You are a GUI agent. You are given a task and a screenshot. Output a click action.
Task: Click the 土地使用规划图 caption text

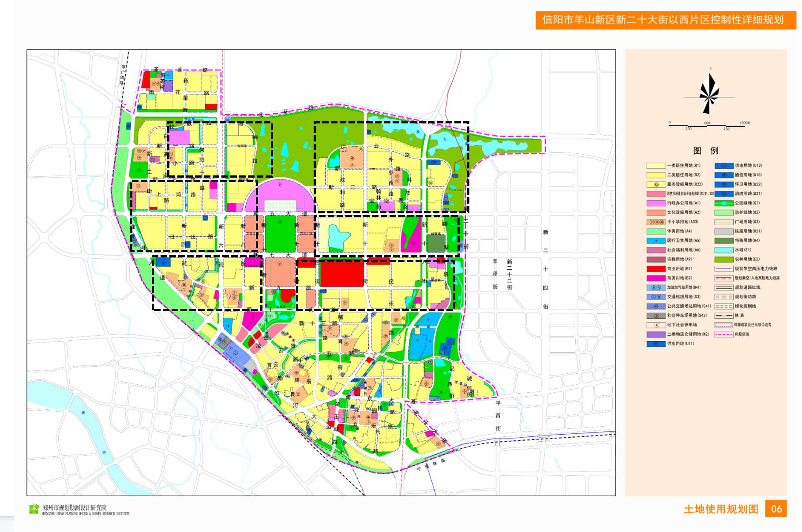721,509
